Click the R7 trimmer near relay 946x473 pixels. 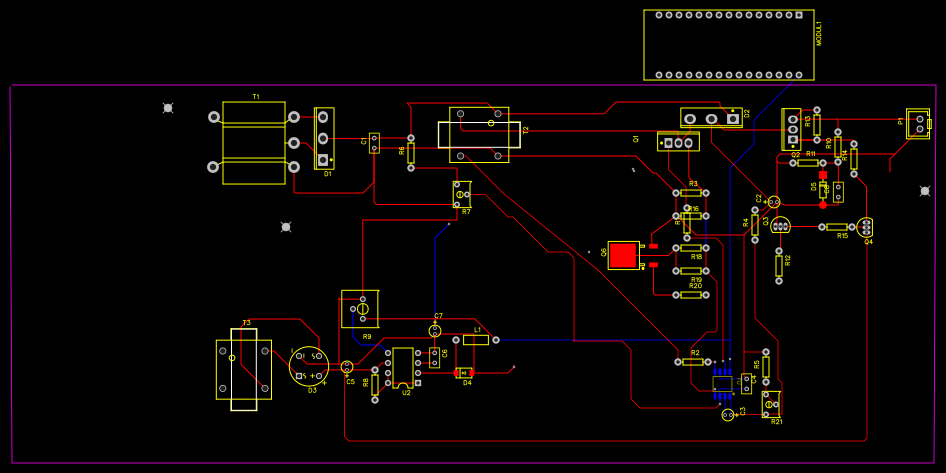[462, 194]
